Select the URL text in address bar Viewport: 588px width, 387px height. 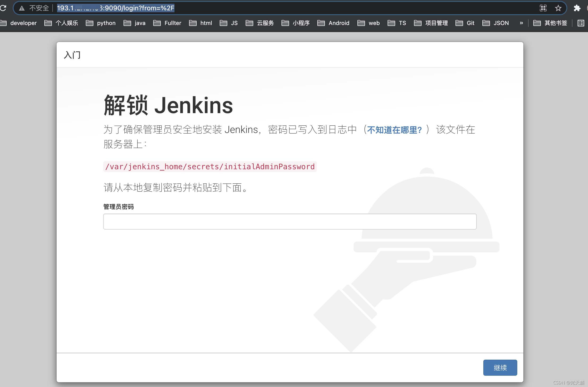coord(116,8)
